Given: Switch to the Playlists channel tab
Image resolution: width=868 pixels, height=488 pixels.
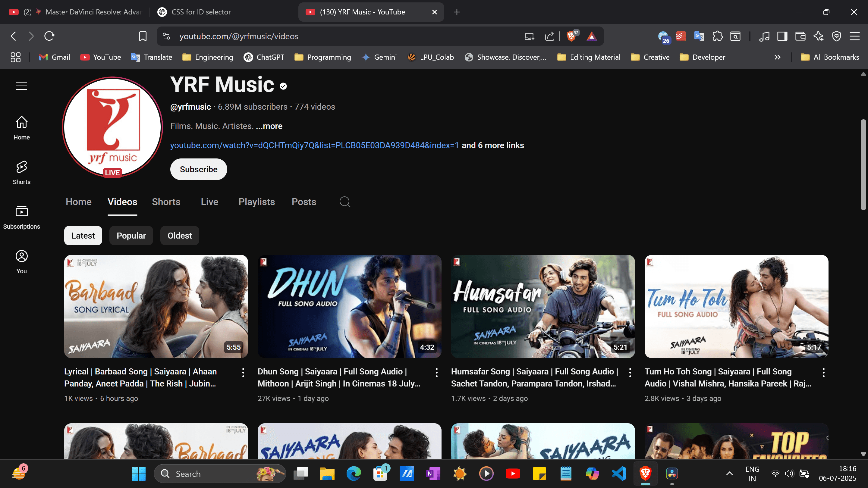Looking at the screenshot, I should coord(257,202).
